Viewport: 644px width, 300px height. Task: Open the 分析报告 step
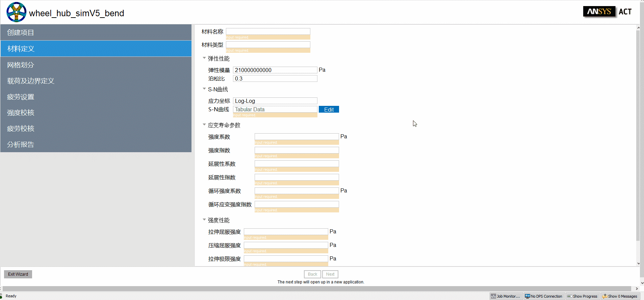click(x=96, y=144)
